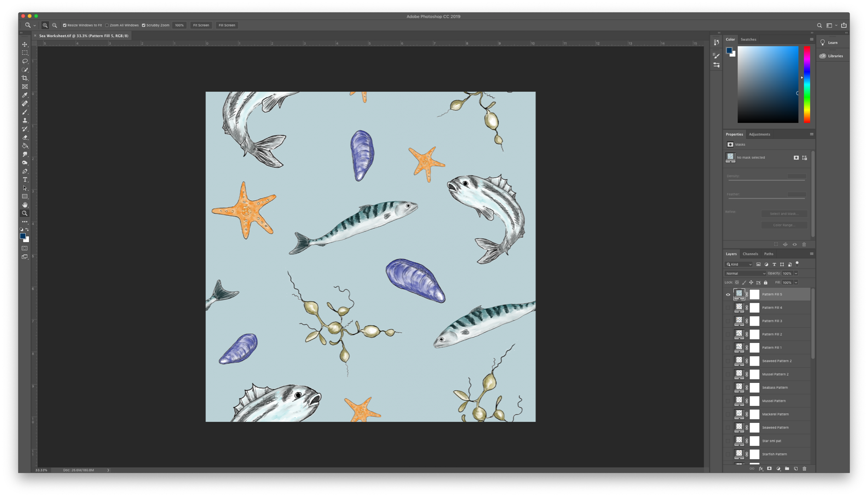Click the delete layer trash icon
868x497 pixels.
pyautogui.click(x=805, y=468)
